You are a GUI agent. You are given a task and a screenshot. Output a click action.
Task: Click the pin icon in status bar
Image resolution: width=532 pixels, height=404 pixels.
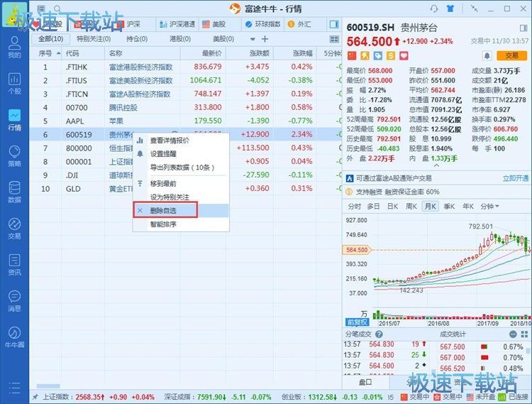[35, 397]
